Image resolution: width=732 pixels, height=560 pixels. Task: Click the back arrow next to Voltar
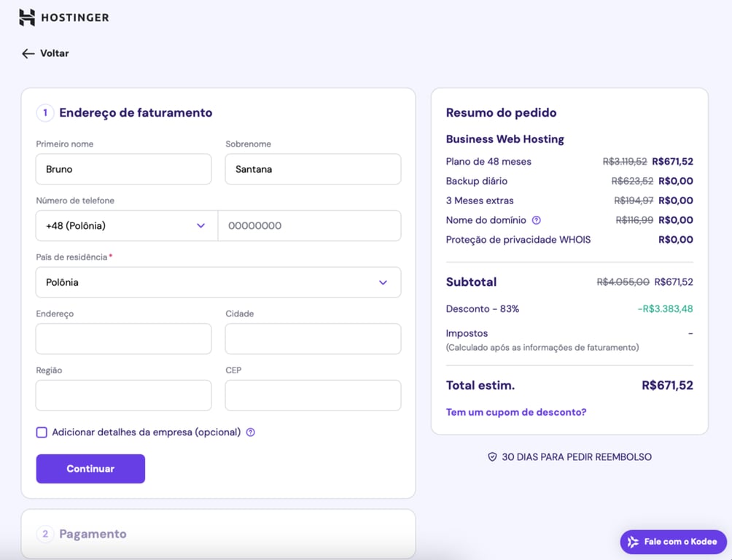tap(26, 53)
